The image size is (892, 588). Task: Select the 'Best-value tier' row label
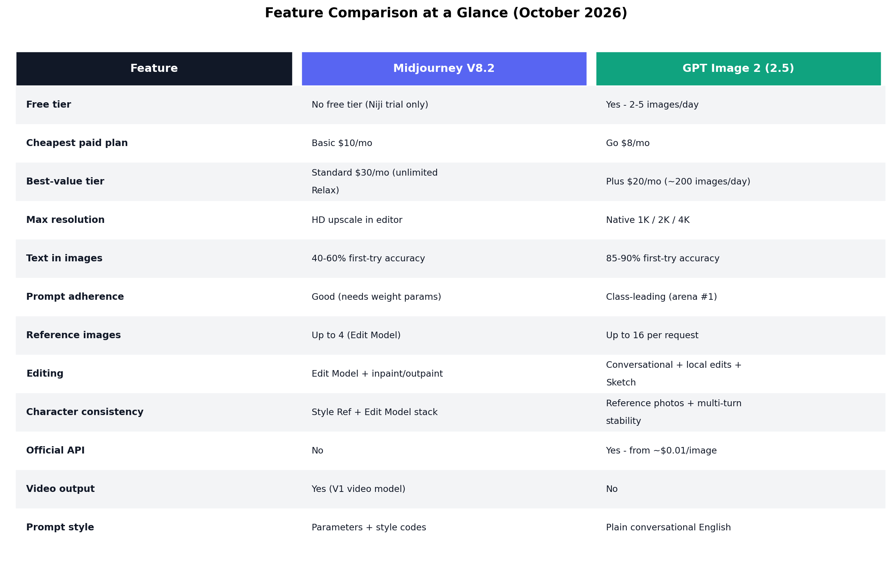point(65,181)
